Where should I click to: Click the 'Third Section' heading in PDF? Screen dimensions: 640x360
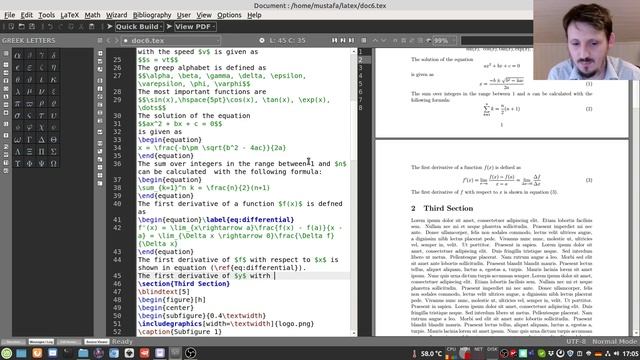448,208
